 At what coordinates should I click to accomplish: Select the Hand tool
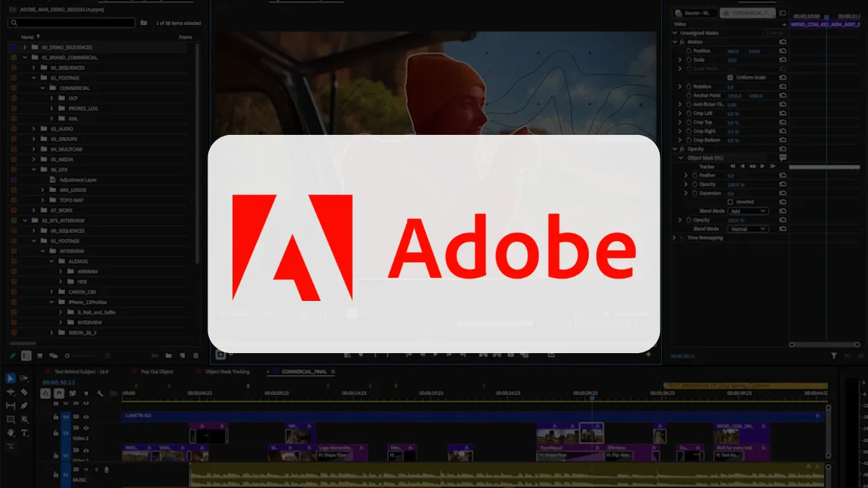pyautogui.click(x=10, y=432)
